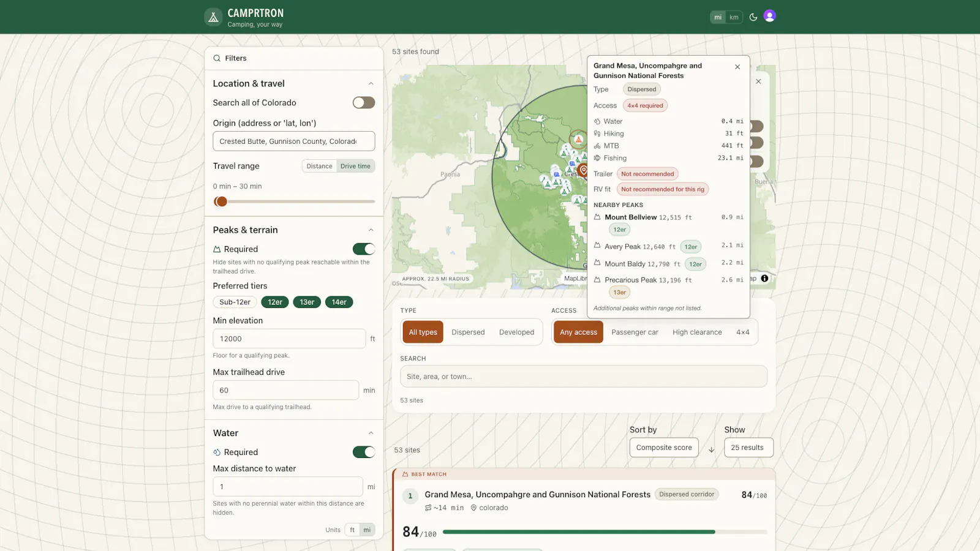Viewport: 980px width, 551px height.
Task: Select the Developed type filter
Action: 516,332
